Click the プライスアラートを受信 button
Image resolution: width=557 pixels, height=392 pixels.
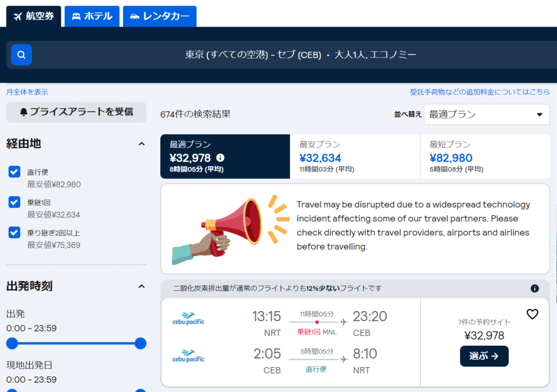tap(76, 112)
